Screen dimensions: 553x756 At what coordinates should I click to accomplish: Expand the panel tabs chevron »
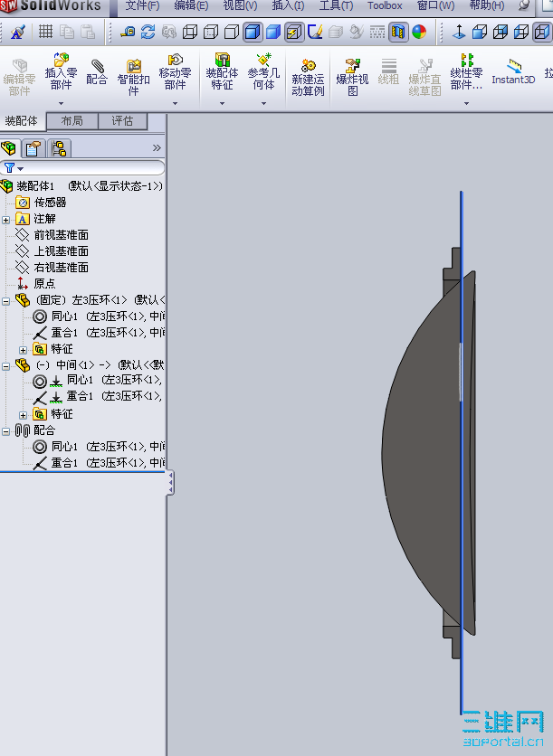coord(157,148)
